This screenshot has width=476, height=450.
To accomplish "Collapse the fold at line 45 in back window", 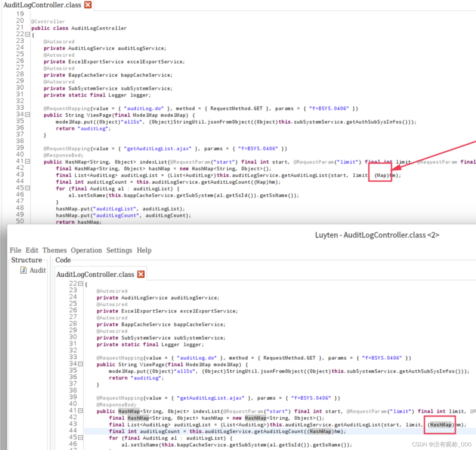I will (x=27, y=188).
